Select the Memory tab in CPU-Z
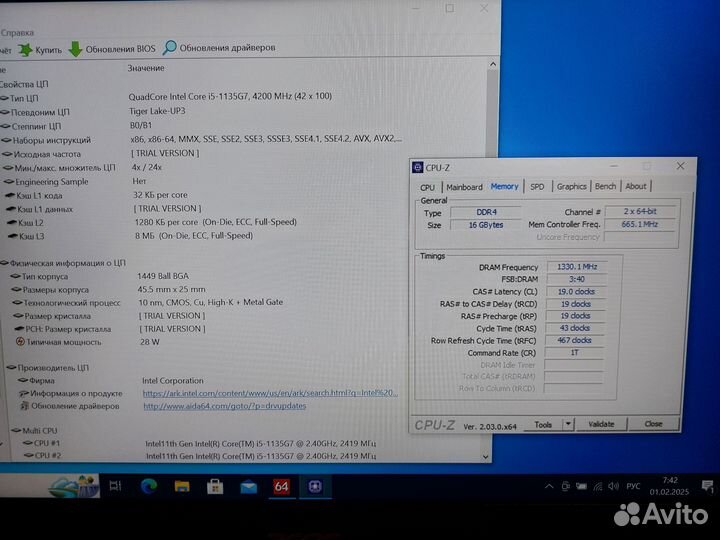 (504, 186)
